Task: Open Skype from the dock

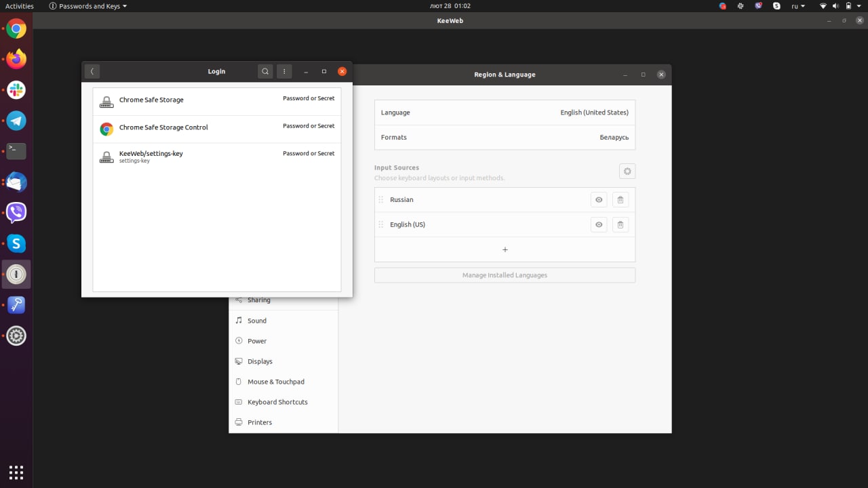Action: coord(16,243)
